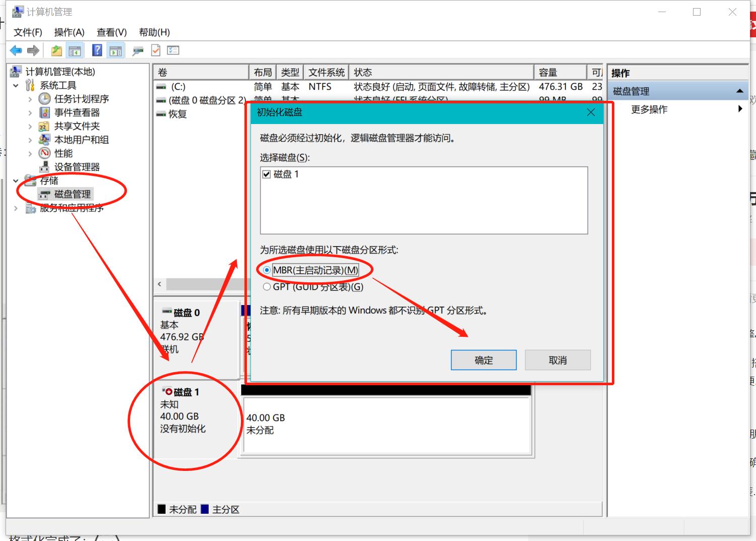Image resolution: width=756 pixels, height=541 pixels.
Task: Click the gray Forward arrow in toolbar
Action: click(33, 50)
